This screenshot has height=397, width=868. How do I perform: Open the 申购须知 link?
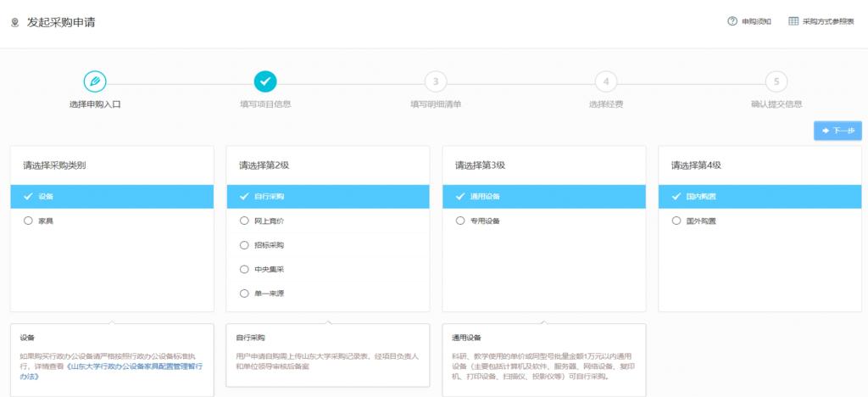click(x=757, y=21)
